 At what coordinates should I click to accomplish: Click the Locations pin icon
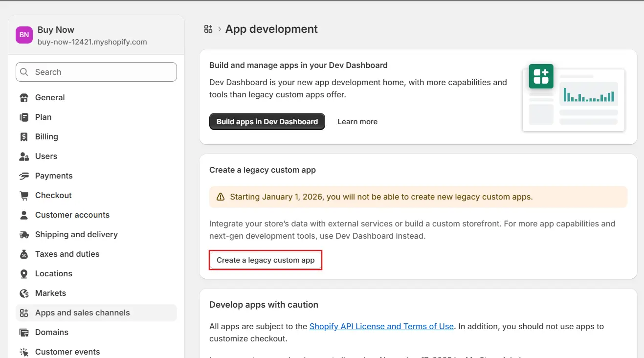pos(24,274)
